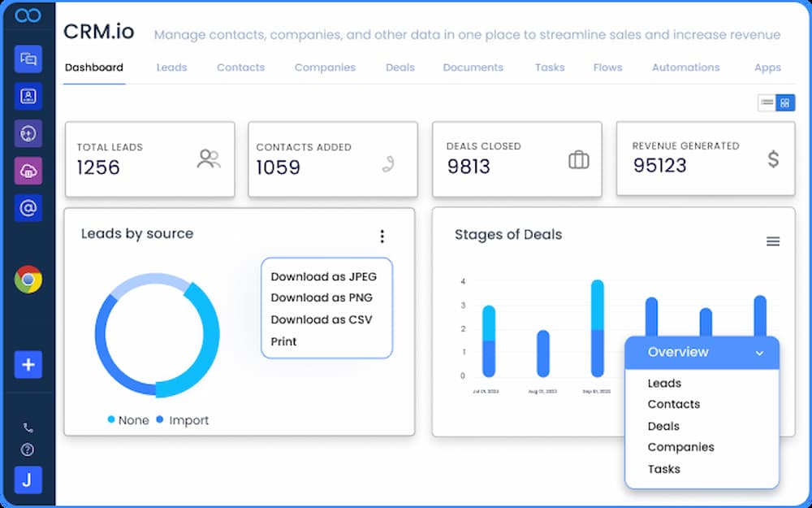Open the contacts card sidebar icon

28,97
